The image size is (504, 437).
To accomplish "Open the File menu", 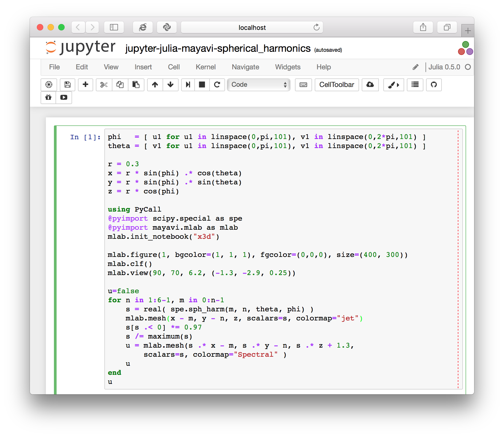I will (54, 67).
